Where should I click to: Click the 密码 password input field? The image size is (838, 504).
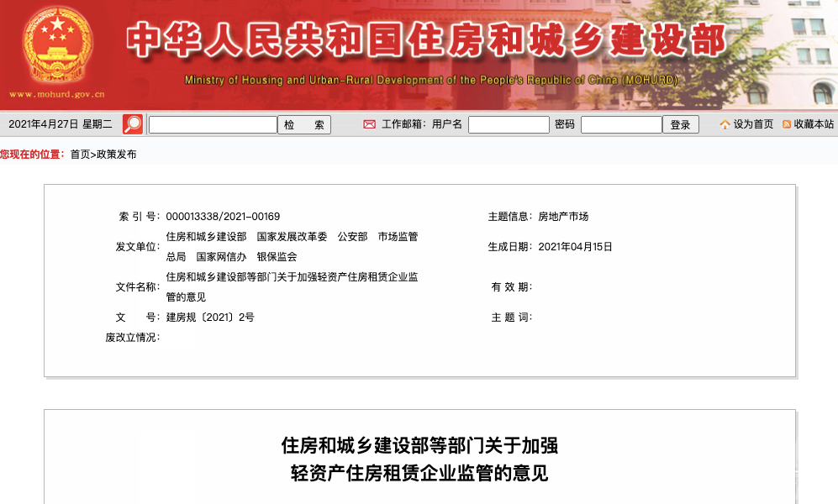click(621, 123)
